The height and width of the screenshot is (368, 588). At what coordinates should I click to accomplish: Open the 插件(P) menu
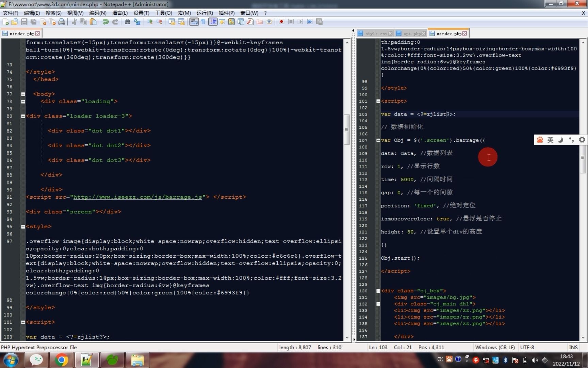[227, 13]
